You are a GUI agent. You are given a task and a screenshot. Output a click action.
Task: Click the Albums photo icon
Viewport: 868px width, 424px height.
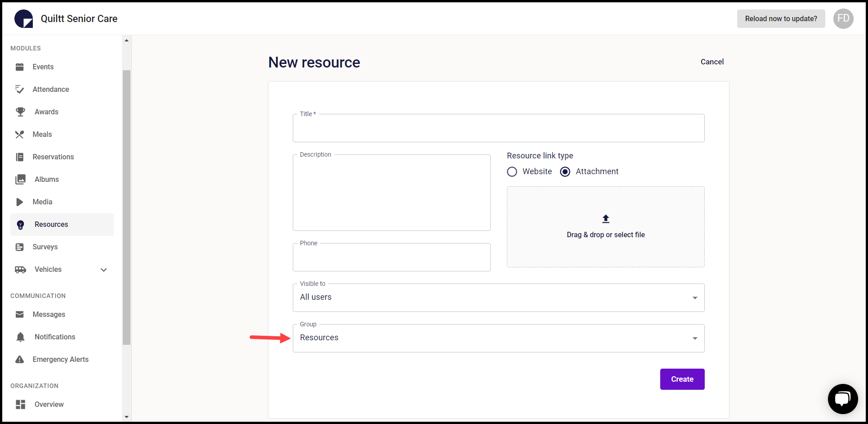point(20,180)
